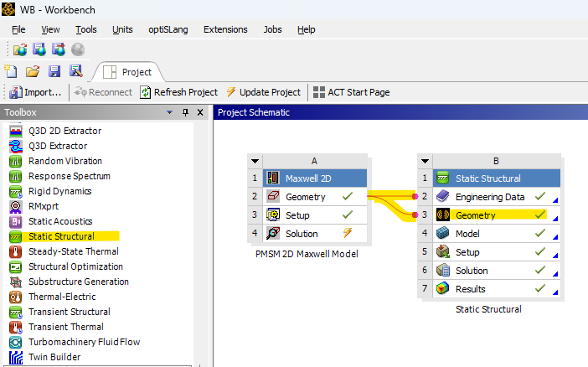Screen dimensions: 588x367
Task: Close the Toolbox panel
Action: (x=200, y=112)
